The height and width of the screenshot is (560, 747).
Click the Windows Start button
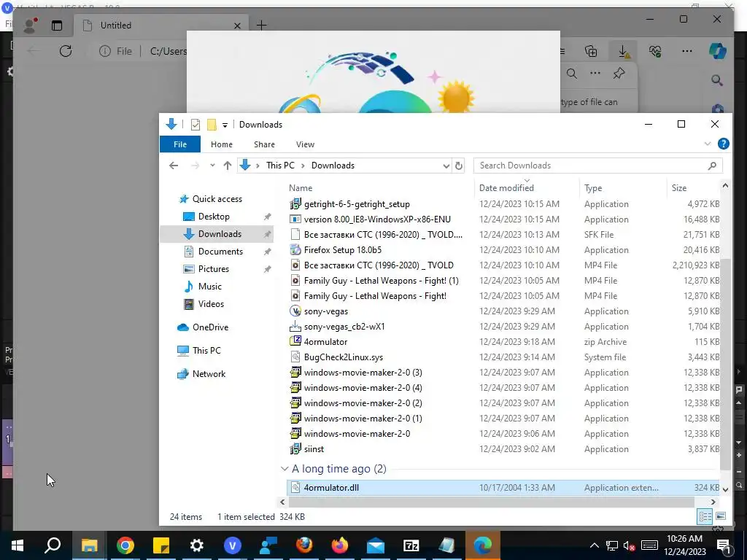[x=18, y=545]
